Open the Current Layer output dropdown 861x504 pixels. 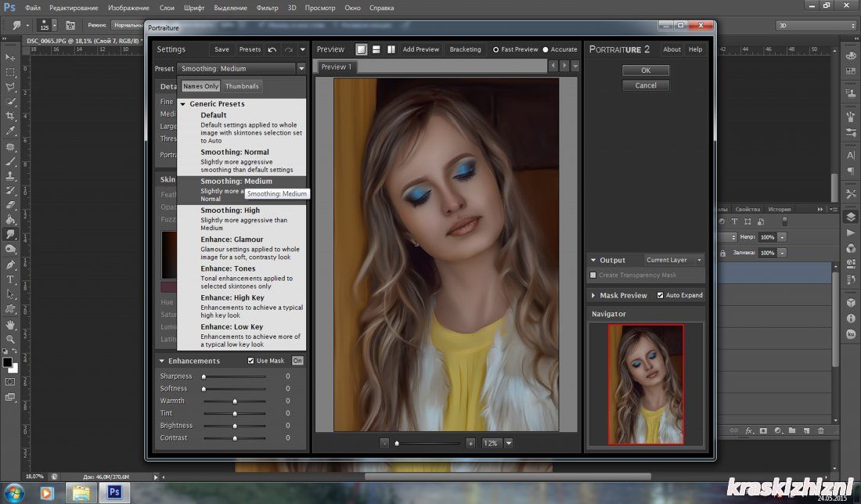click(673, 261)
